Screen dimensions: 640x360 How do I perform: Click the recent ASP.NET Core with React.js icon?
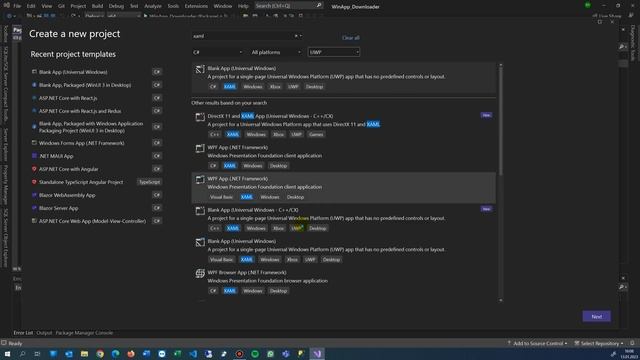pyautogui.click(x=34, y=98)
